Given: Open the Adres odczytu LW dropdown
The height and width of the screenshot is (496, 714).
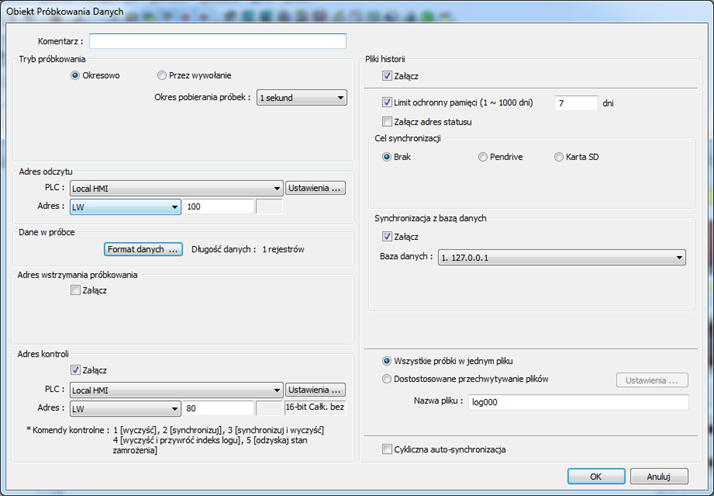Looking at the screenshot, I should tap(125, 207).
